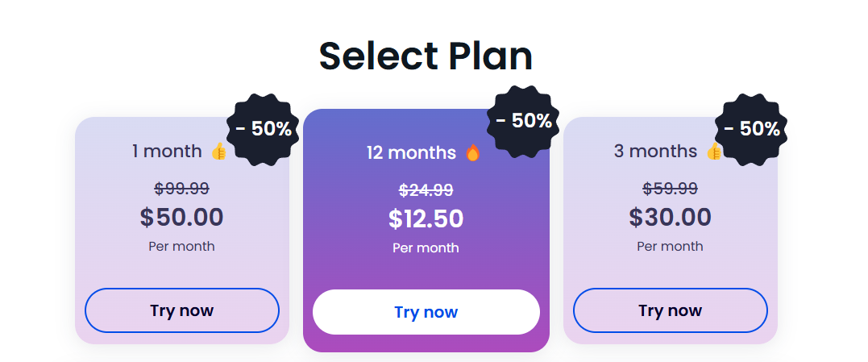Click the crossed-out $59.99 price
The image size is (868, 362).
point(670,189)
